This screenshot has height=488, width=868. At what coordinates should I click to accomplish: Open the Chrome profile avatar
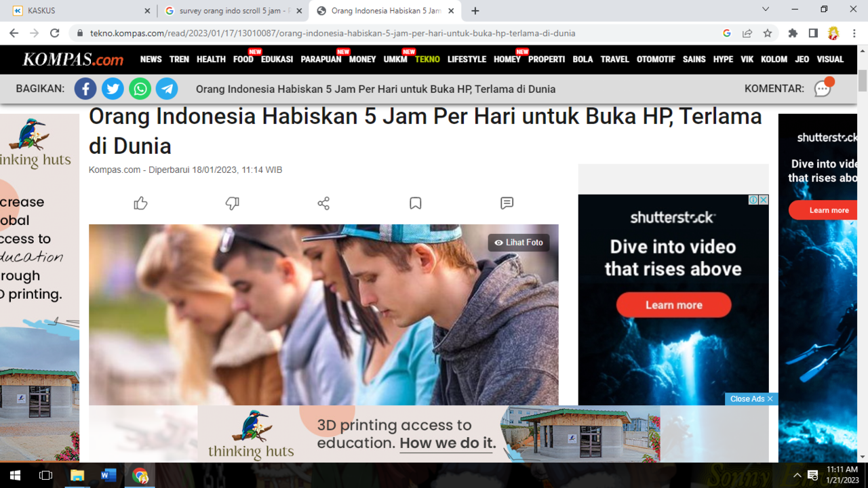833,33
